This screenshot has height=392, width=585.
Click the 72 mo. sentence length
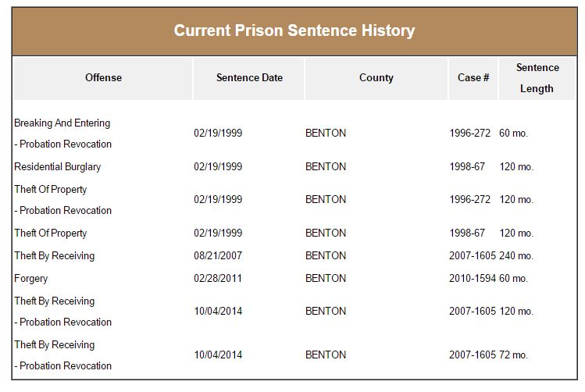(x=513, y=355)
